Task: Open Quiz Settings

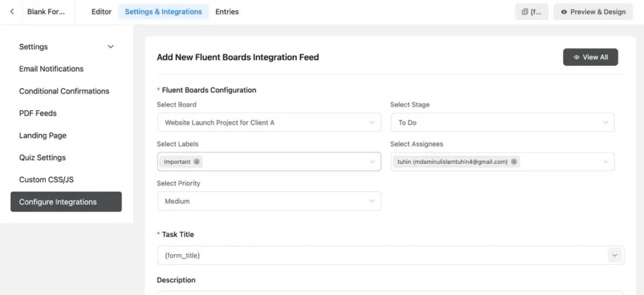Action: click(42, 158)
